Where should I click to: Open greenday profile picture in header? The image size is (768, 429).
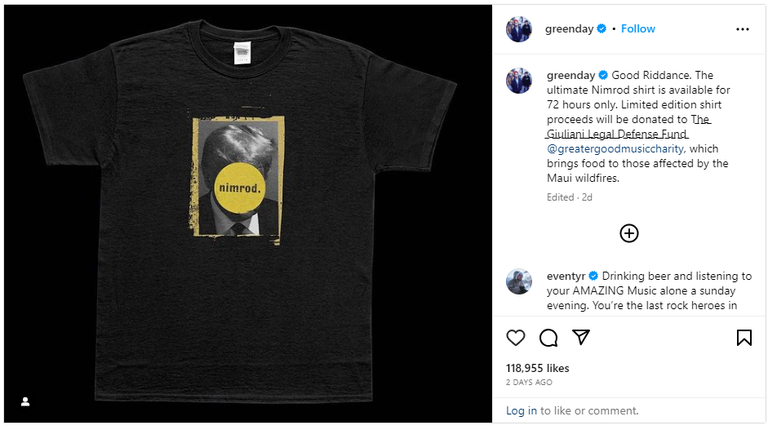coord(519,29)
